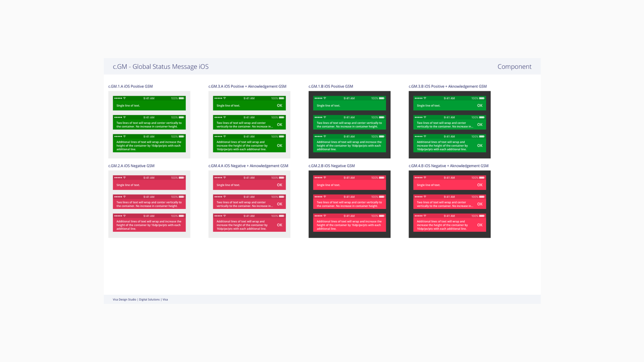
Task: Click 'Single line of text.' in c.GM.1.B
Action: tap(328, 106)
